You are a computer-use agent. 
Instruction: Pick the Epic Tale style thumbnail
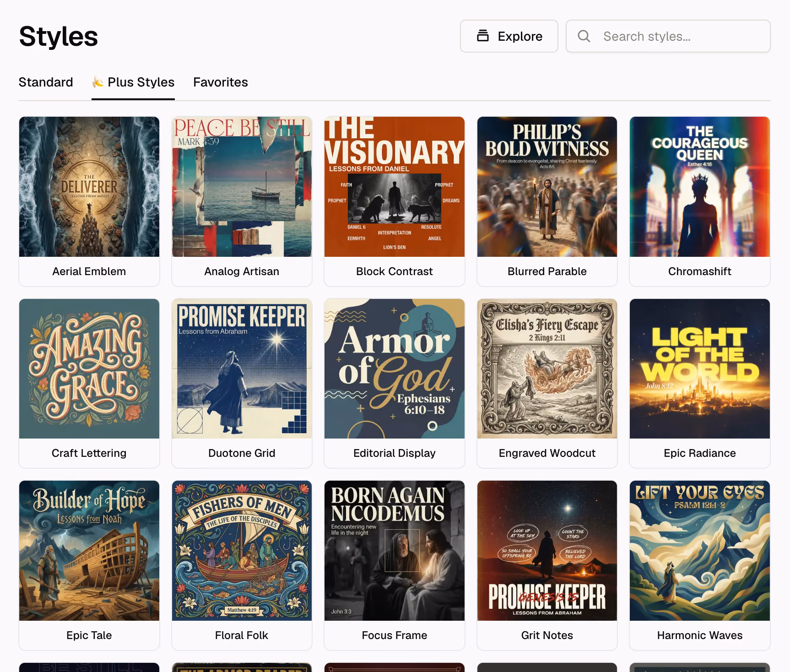click(89, 551)
